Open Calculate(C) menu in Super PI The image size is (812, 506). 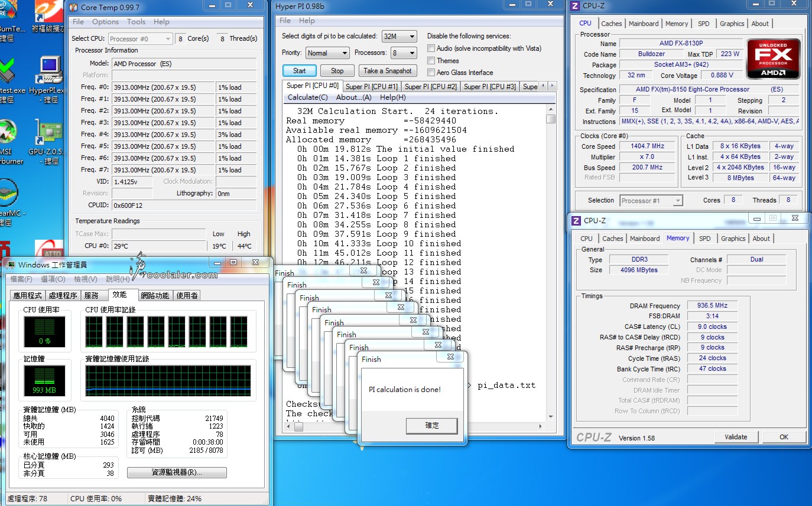coord(307,97)
